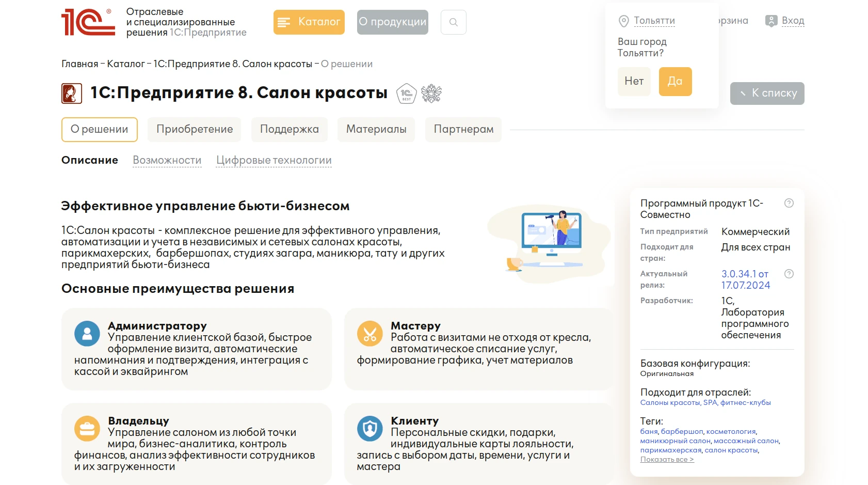Click the Мастеру scissors icon

point(370,334)
